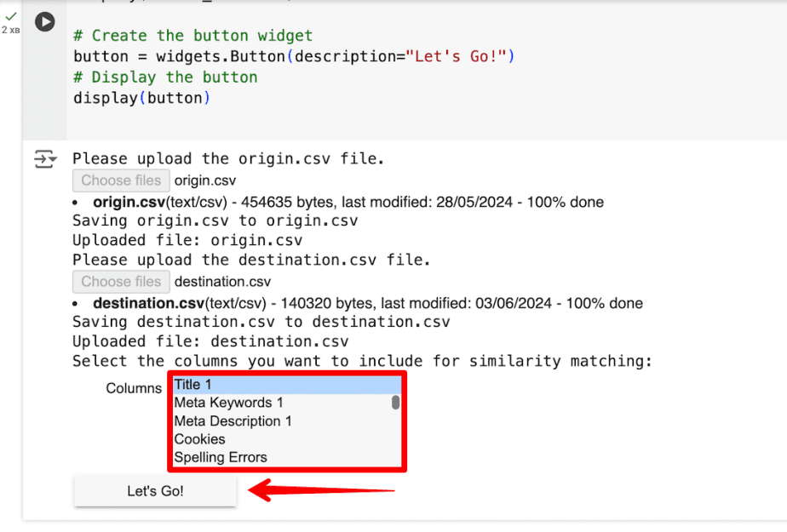
Task: Click the Columns list scrollbar thumb
Action: (x=395, y=403)
